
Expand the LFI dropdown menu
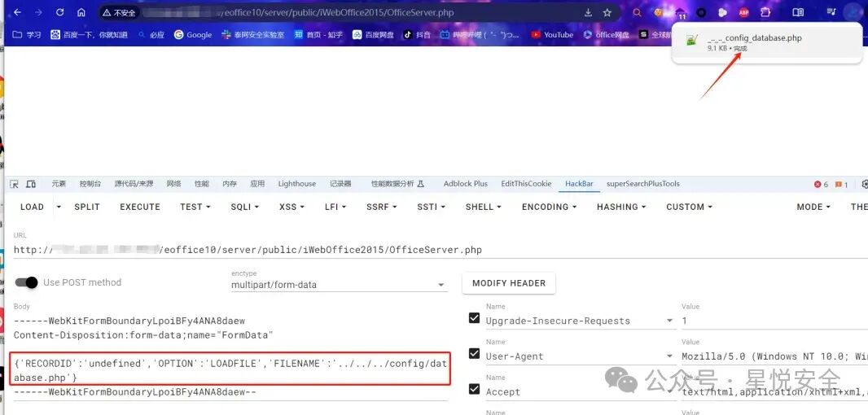(x=335, y=207)
